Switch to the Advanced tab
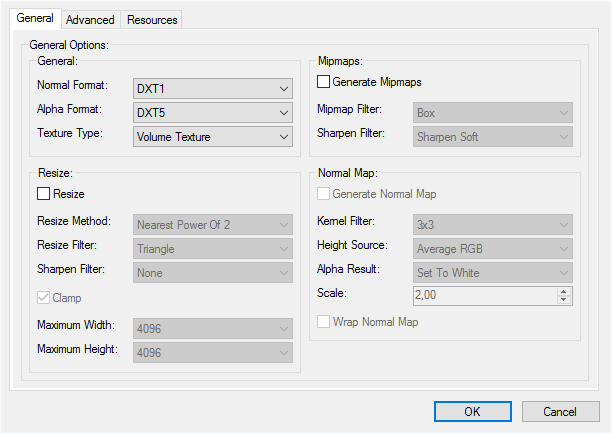 [x=92, y=20]
